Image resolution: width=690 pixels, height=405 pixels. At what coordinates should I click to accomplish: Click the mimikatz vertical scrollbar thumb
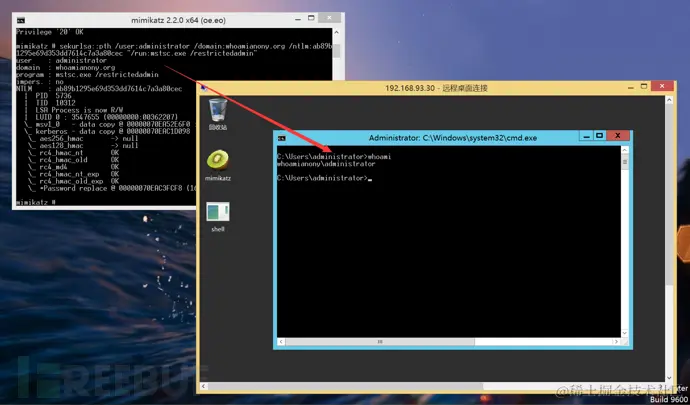[337, 51]
